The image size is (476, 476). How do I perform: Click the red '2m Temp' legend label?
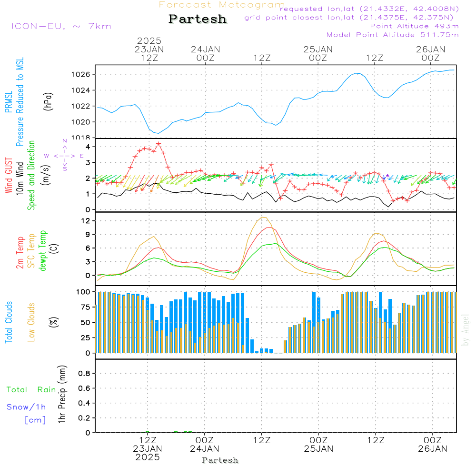(x=20, y=253)
